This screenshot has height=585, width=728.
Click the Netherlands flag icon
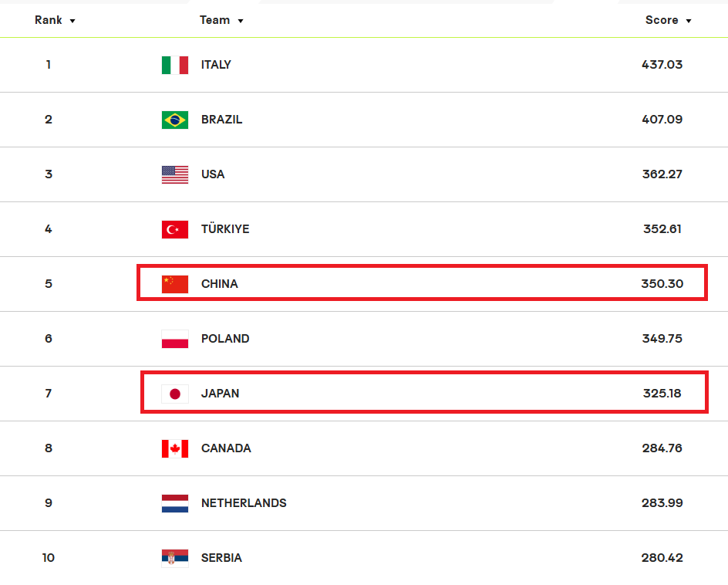[x=175, y=504]
